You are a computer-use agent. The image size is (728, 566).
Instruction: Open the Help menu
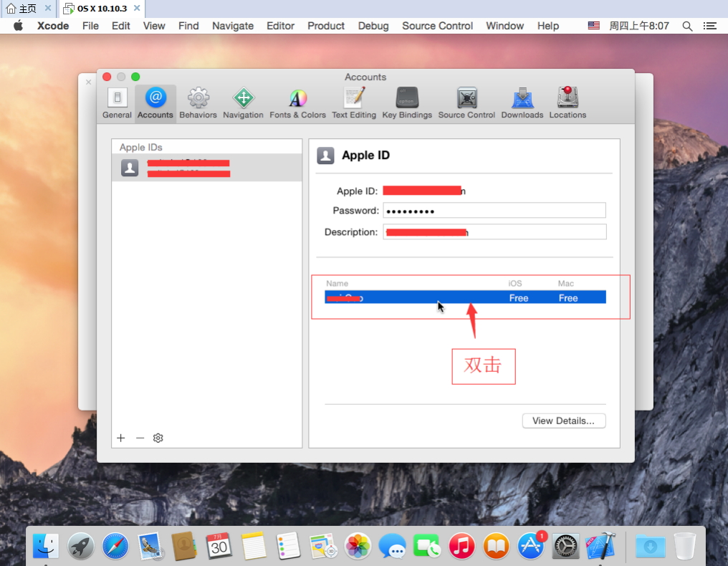click(548, 26)
